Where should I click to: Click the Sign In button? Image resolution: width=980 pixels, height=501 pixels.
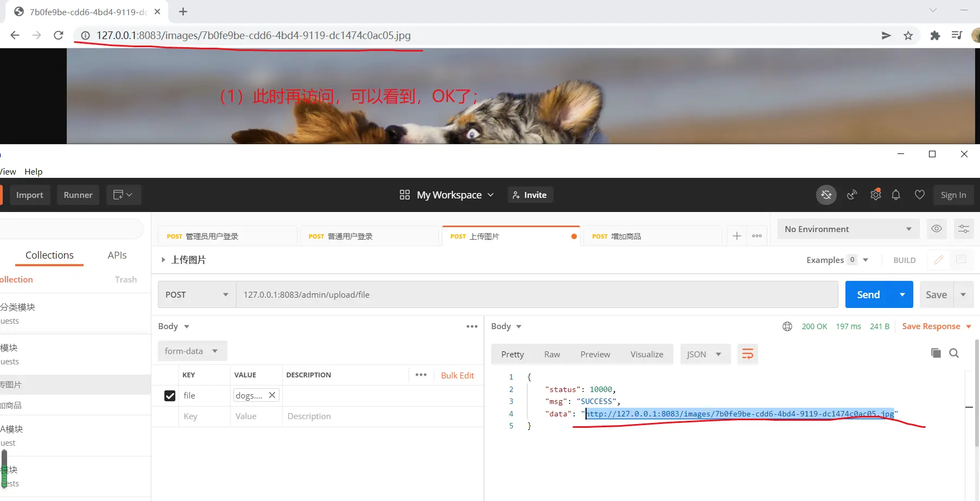point(953,195)
